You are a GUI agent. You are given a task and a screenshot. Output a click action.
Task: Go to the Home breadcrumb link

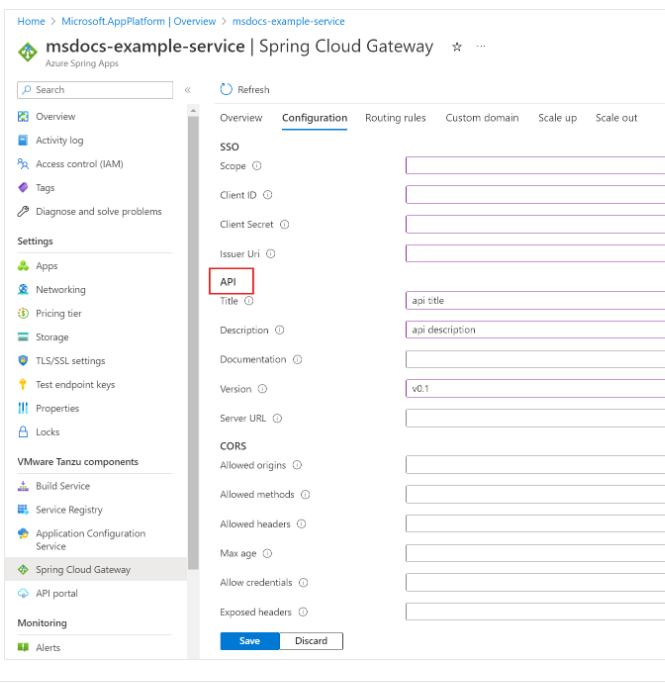31,21
